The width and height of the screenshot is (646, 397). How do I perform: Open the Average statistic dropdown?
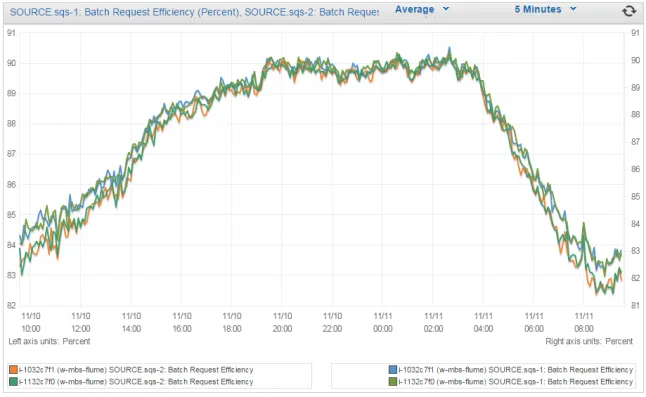point(422,9)
